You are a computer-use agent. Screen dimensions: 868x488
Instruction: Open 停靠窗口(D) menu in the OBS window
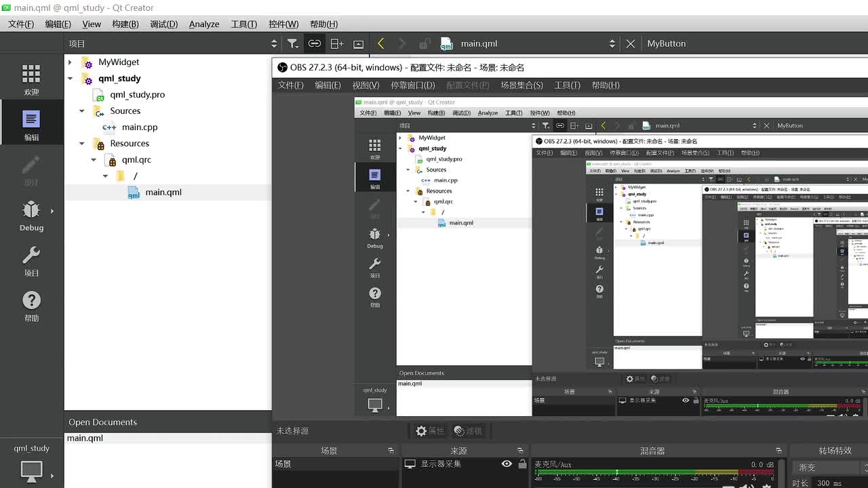pos(413,85)
